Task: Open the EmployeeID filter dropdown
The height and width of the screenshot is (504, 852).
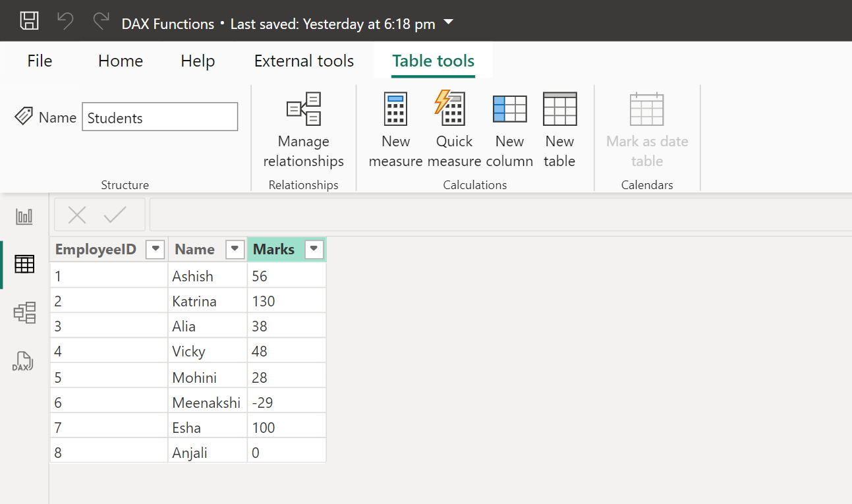Action: click(x=155, y=249)
